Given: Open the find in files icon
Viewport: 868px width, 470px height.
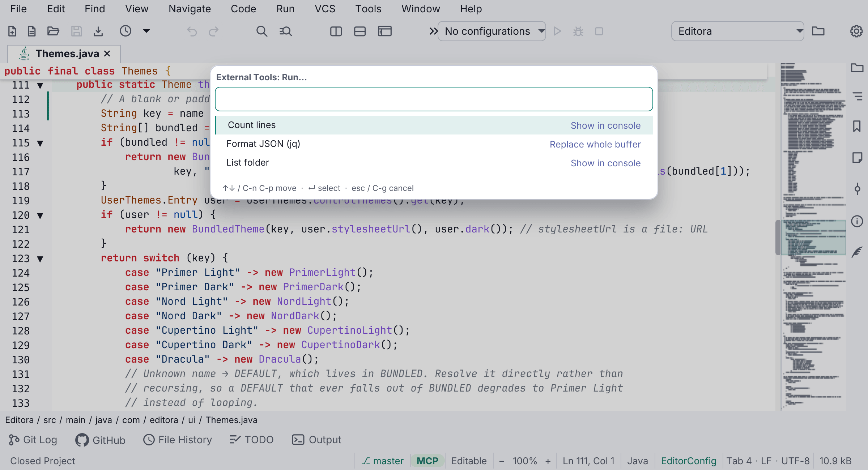Looking at the screenshot, I should (x=286, y=31).
